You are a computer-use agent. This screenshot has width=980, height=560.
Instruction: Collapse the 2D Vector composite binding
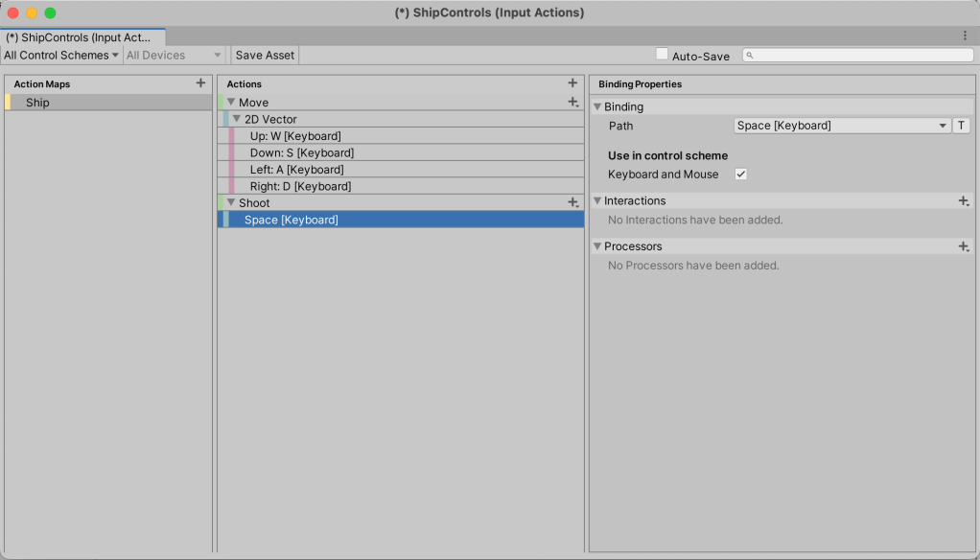237,119
